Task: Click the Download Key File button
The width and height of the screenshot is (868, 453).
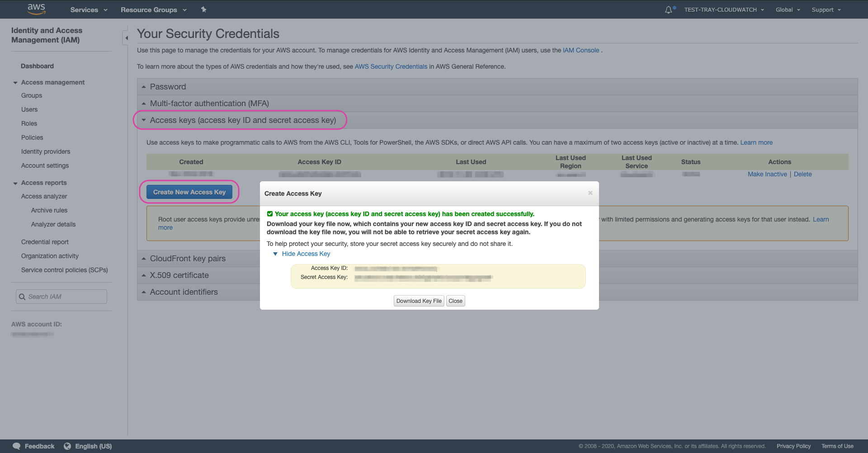Action: (419, 301)
